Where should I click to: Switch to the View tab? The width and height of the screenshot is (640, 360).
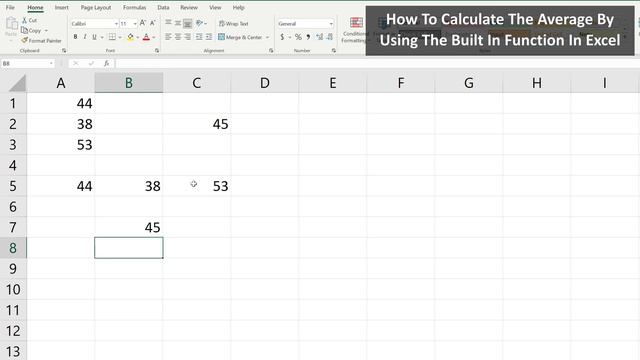point(215,7)
